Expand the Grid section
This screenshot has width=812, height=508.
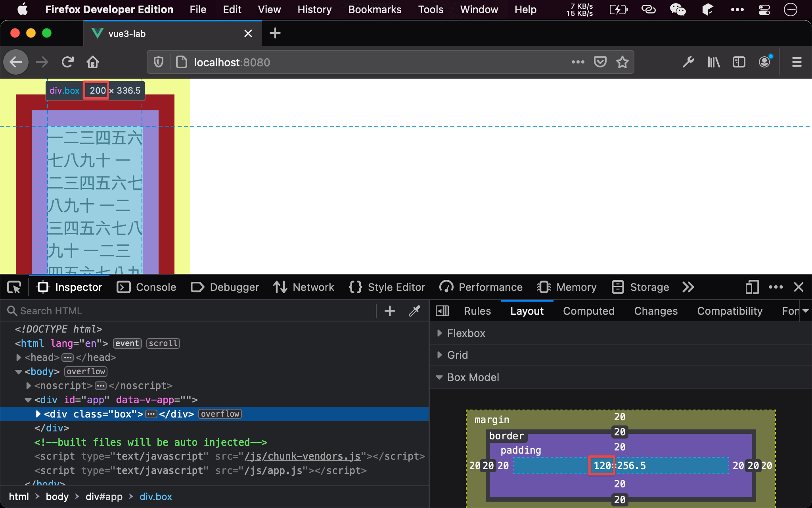pyautogui.click(x=457, y=355)
